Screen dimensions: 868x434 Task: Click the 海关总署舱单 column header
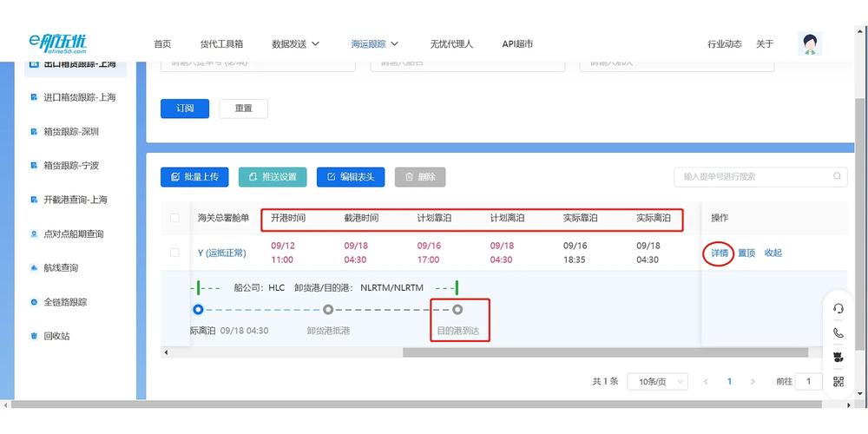click(224, 218)
